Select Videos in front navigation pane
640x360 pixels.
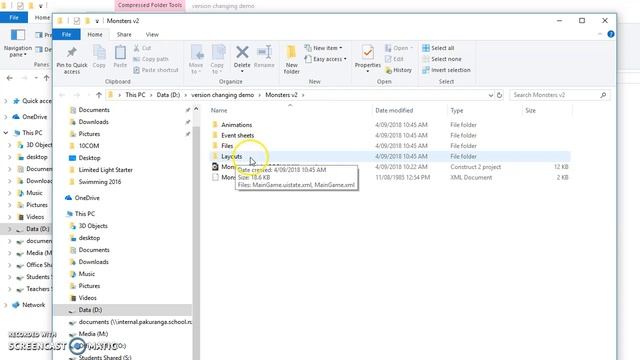pyautogui.click(x=87, y=298)
